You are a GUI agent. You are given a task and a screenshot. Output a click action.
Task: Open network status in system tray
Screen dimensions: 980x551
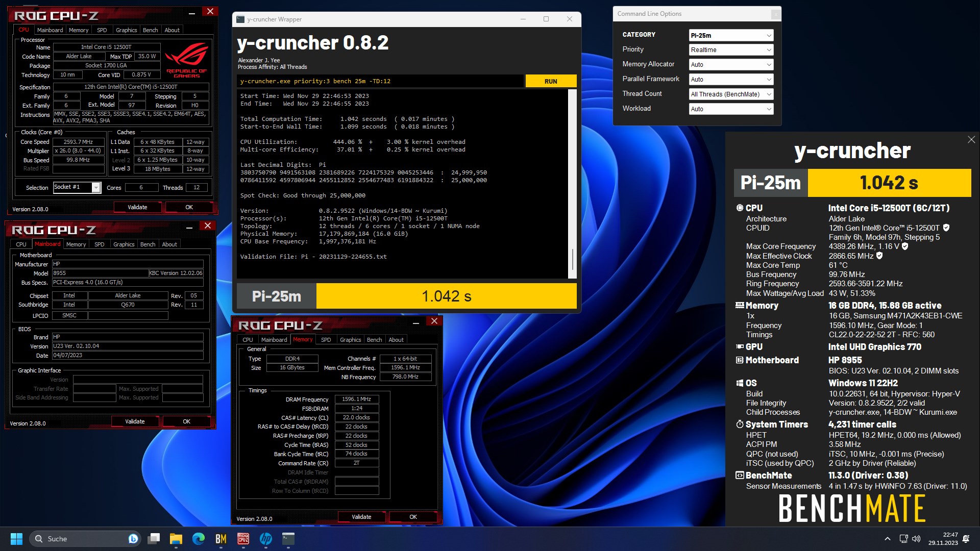[903, 539]
